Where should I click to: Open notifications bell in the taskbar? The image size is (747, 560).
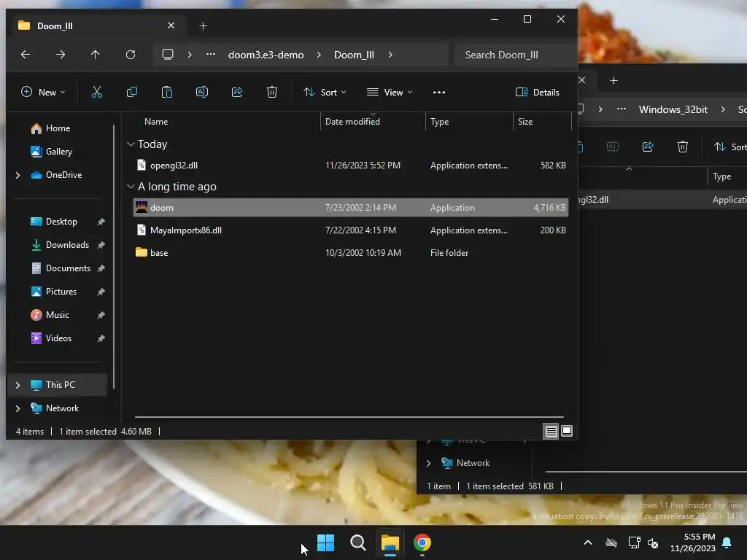click(727, 542)
